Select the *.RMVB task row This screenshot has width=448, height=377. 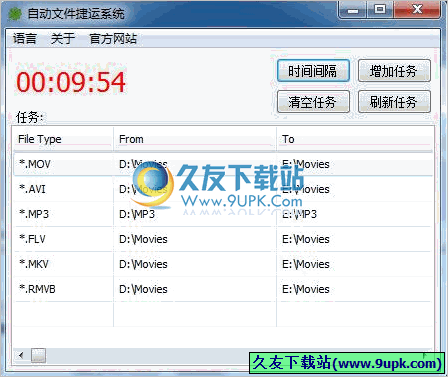[x=223, y=289]
